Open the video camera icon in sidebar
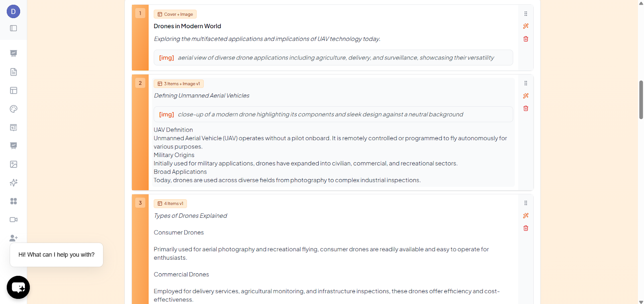The image size is (644, 304). [13, 220]
